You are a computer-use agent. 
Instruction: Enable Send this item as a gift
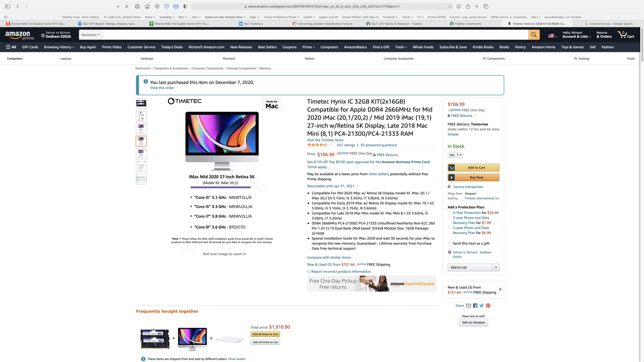coord(450,243)
